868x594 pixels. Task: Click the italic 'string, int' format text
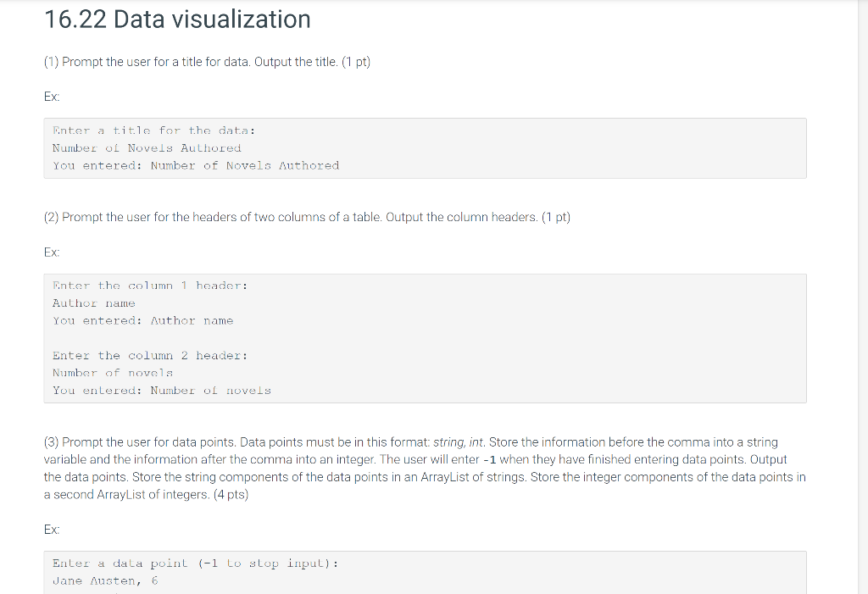click(x=459, y=442)
